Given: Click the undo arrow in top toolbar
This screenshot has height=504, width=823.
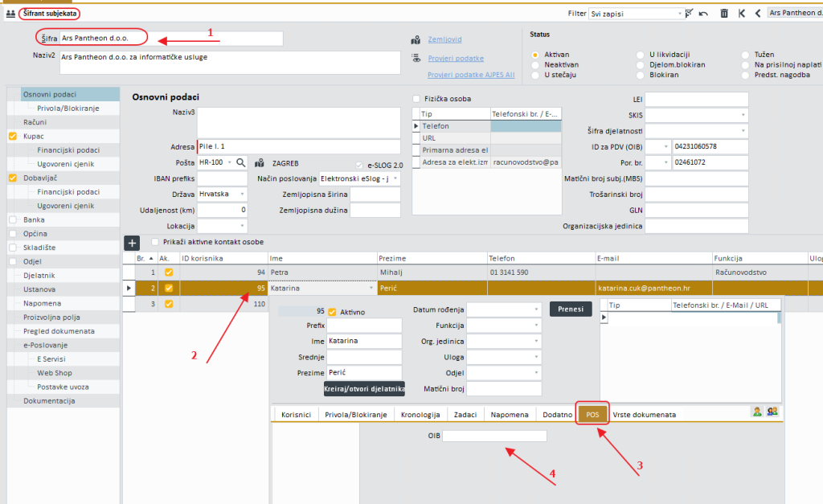Looking at the screenshot, I should click(704, 14).
